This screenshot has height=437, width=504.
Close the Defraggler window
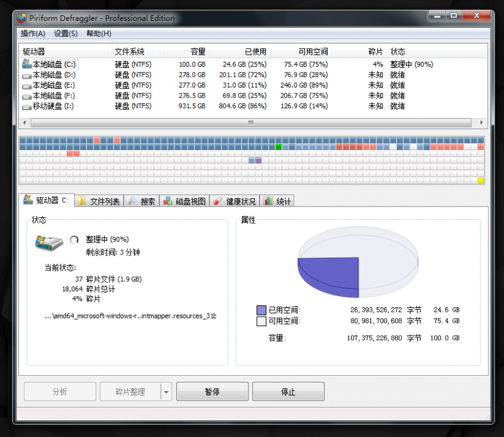tap(476, 16)
